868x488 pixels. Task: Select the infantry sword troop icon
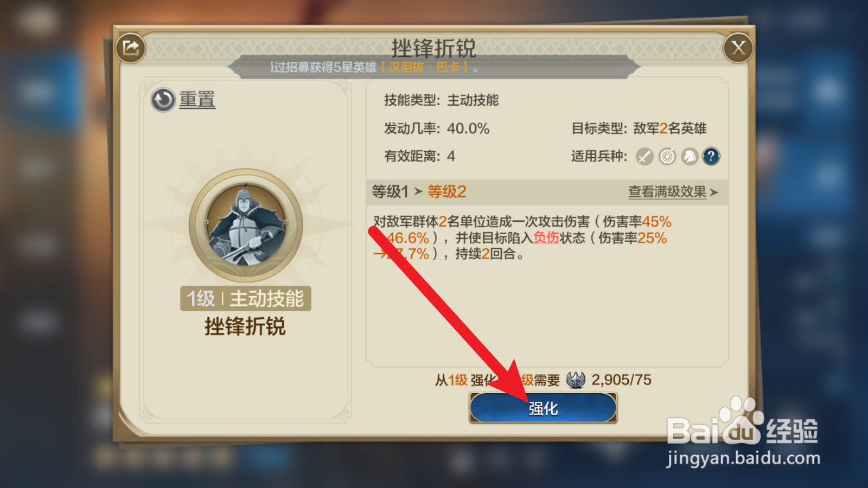pos(644,157)
